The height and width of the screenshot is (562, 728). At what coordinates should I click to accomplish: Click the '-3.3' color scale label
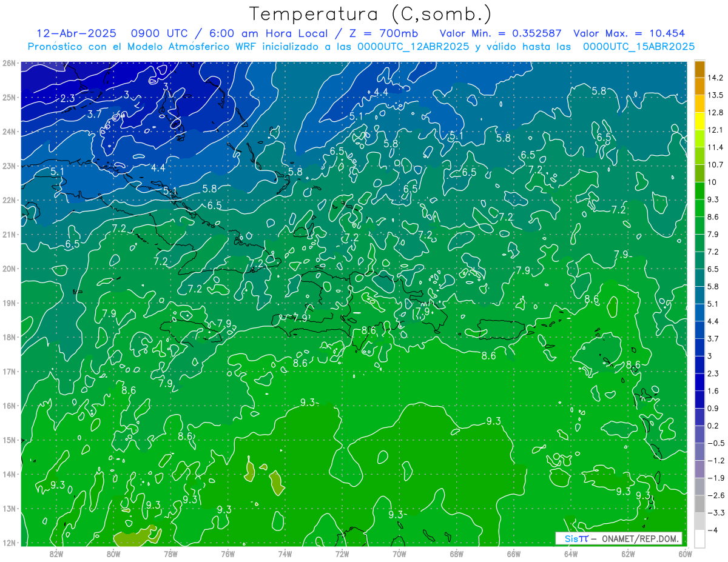point(715,513)
